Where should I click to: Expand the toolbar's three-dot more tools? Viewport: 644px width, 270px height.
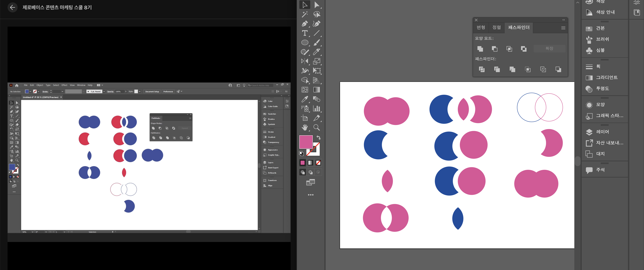click(x=310, y=195)
